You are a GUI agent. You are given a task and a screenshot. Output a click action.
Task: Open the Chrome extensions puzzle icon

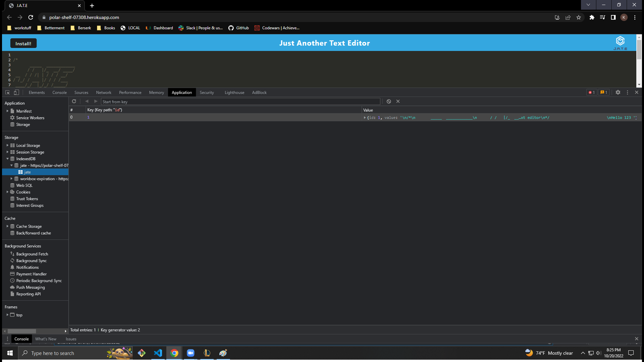point(592,17)
